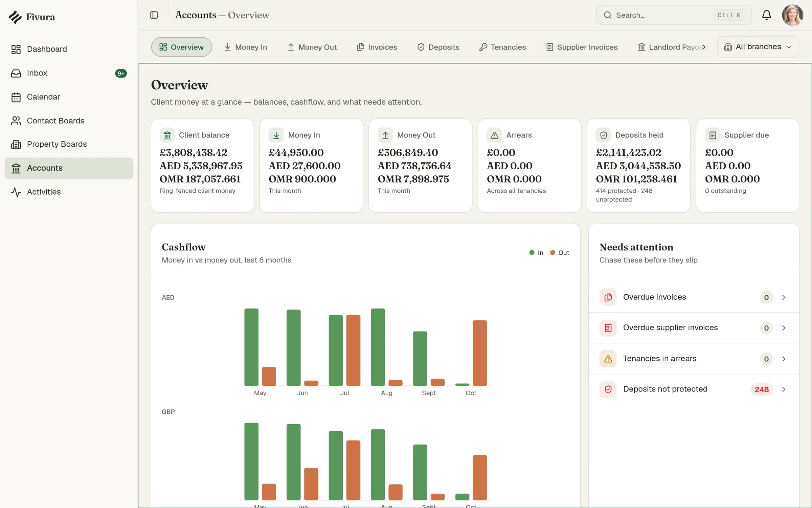
Task: Click the Fivura logo icon
Action: 15,17
